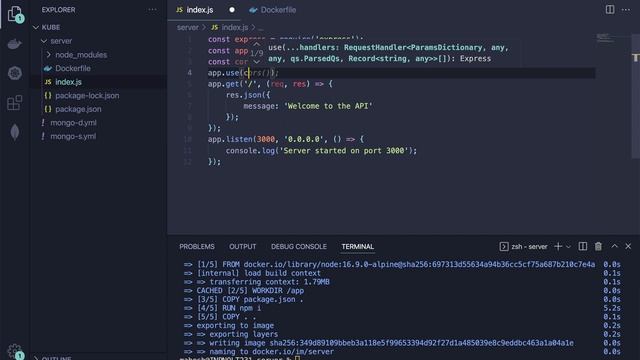This screenshot has width=640, height=360.
Task: Click line number 4 in the gutter
Action: [x=189, y=73]
